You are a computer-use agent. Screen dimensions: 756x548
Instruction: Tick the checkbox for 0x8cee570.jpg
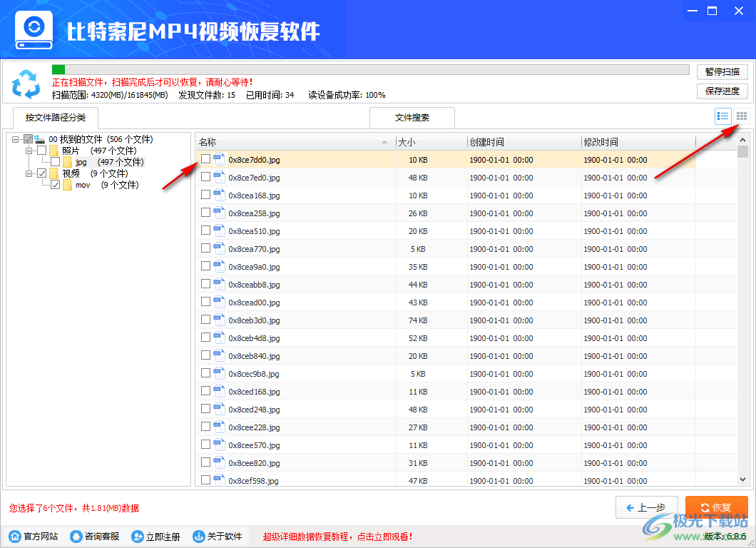(205, 445)
